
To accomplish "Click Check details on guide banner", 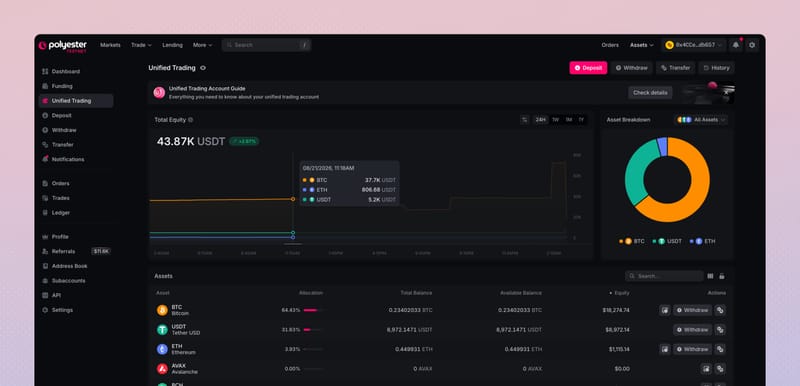I will [650, 93].
